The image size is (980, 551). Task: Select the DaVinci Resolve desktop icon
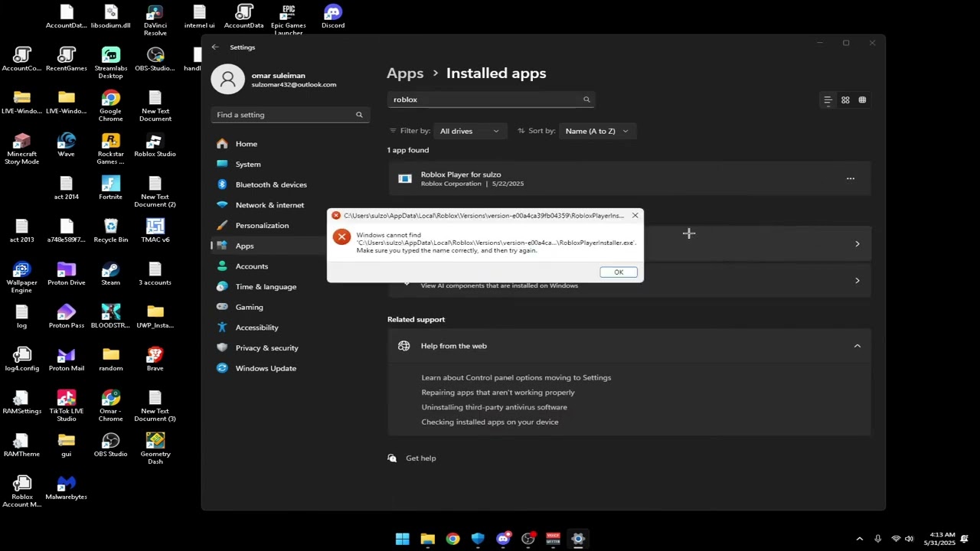point(155,19)
